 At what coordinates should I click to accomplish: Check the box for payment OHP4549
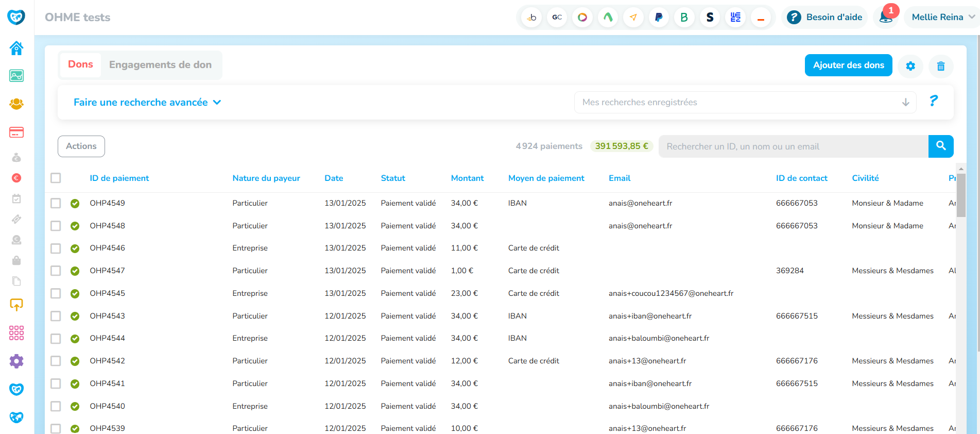tap(56, 204)
